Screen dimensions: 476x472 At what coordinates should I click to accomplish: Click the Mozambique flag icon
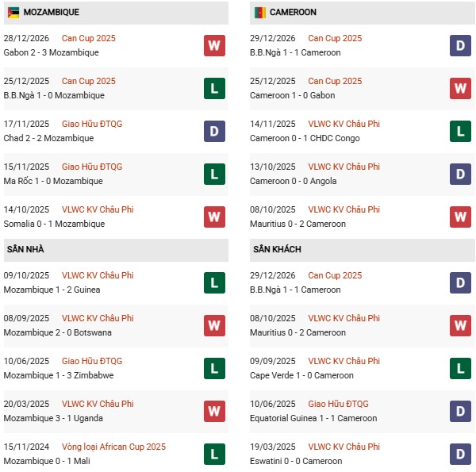[13, 13]
